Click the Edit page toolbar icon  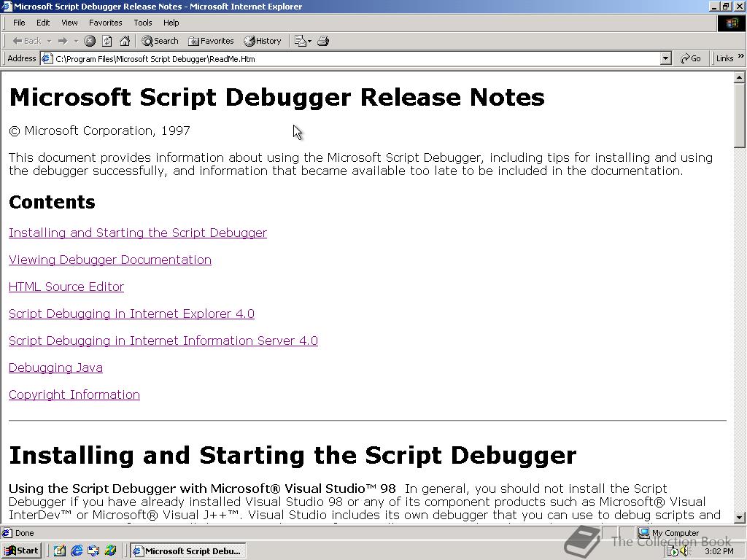click(300, 41)
